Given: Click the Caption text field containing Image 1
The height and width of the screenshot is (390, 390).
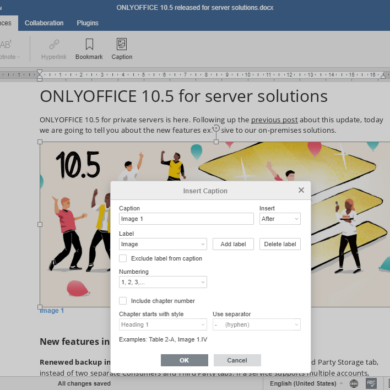Looking at the screenshot, I should [x=186, y=219].
